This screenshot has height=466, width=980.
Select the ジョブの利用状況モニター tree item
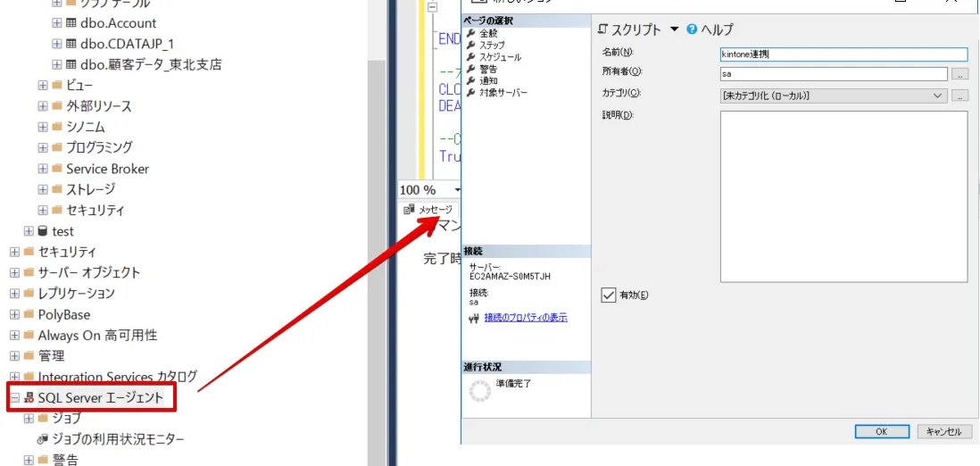click(118, 439)
